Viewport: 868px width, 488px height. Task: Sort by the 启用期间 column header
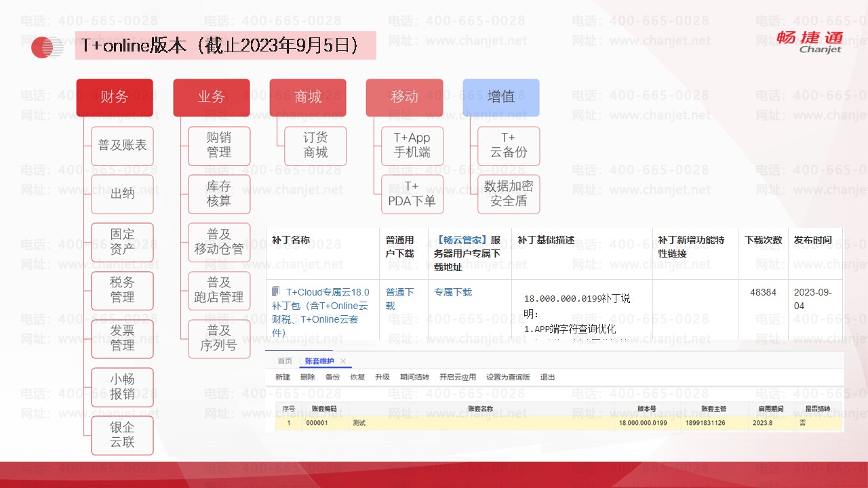point(771,409)
